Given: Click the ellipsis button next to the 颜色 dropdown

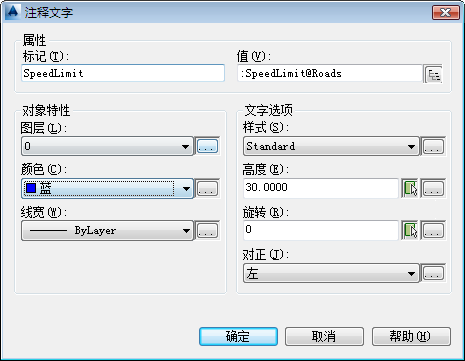Looking at the screenshot, I should (x=207, y=188).
